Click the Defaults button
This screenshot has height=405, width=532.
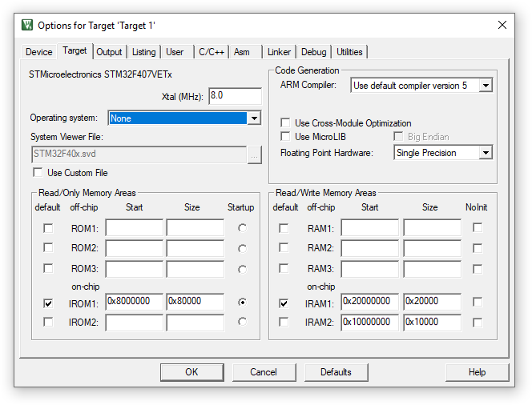pos(337,372)
